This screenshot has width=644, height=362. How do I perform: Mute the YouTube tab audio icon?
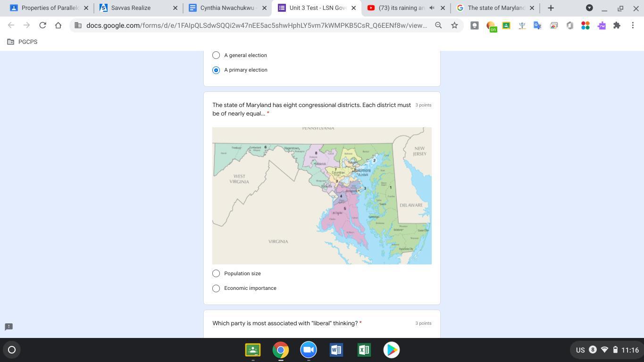tap(432, 8)
